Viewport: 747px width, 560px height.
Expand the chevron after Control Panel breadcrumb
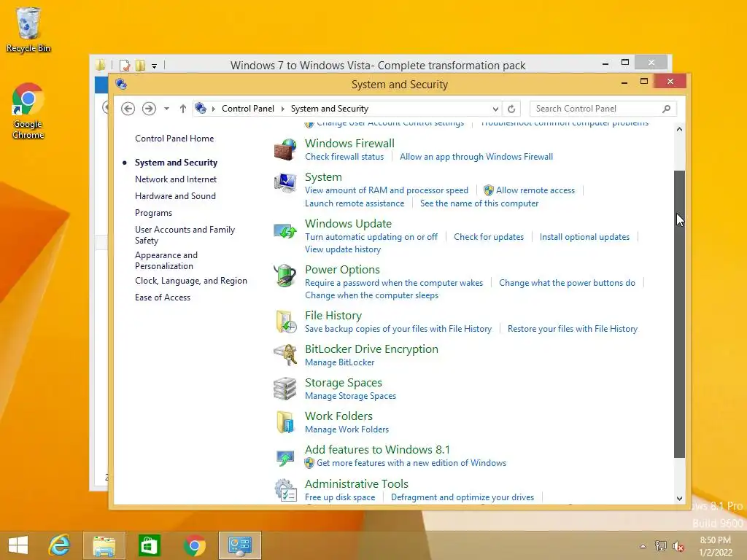pyautogui.click(x=282, y=109)
